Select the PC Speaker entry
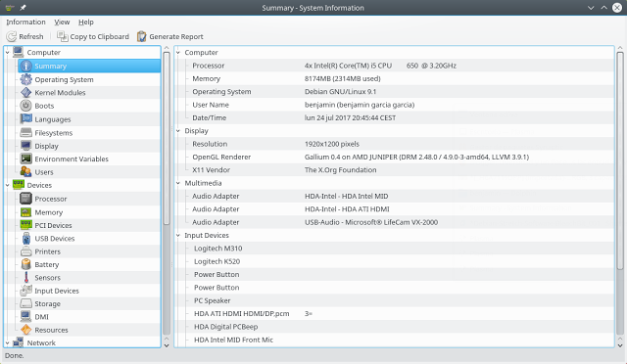 (x=394, y=300)
